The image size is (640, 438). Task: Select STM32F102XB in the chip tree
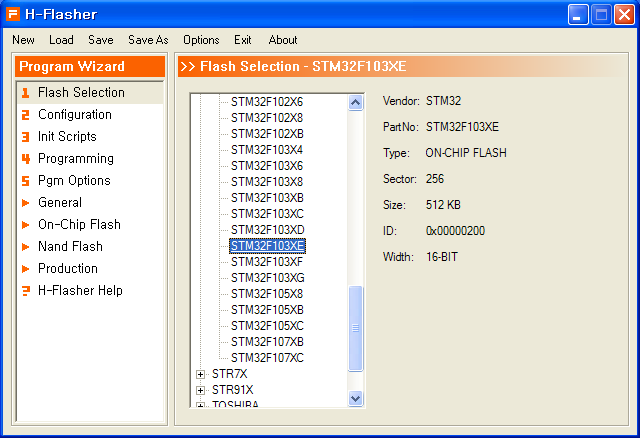point(267,134)
